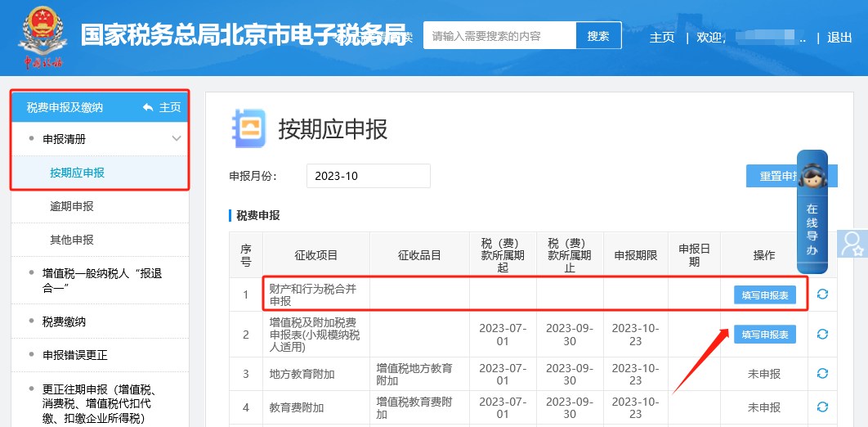
Task: Click 填写申报表 for 增值税及附加税费申报表
Action: point(764,334)
